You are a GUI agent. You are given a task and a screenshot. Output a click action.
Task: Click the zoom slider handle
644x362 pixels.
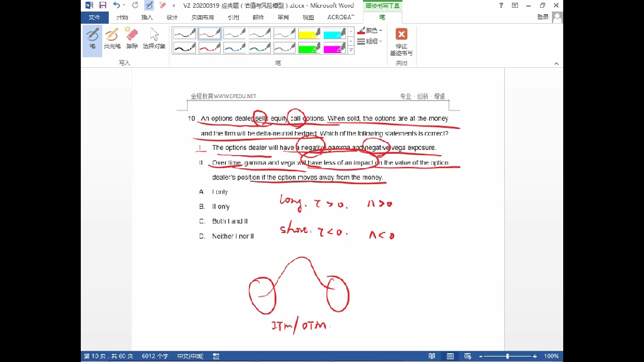coord(507,356)
